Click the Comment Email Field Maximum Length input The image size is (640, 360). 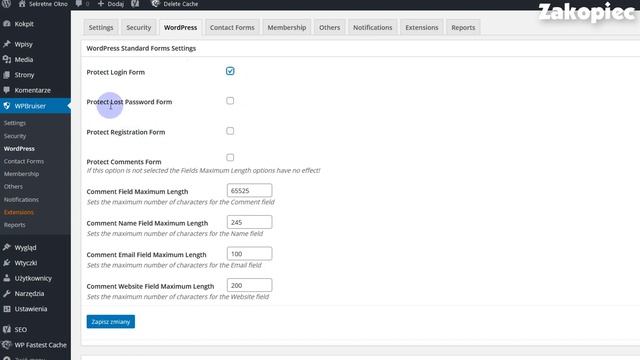pyautogui.click(x=249, y=253)
